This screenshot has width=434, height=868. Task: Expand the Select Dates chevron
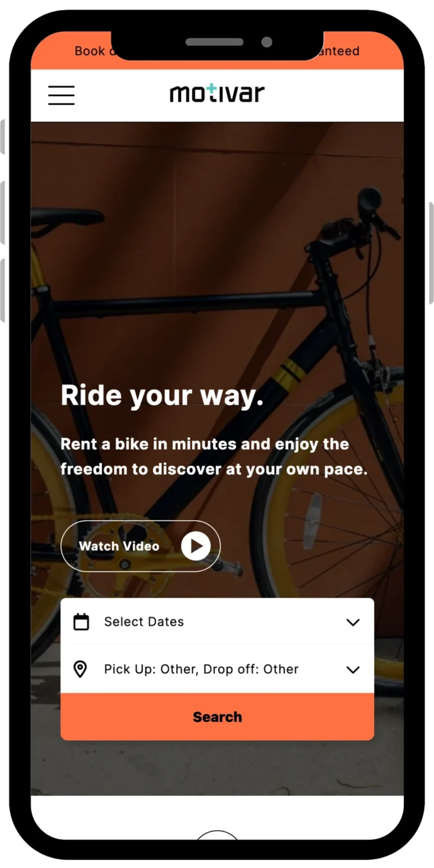tap(353, 622)
